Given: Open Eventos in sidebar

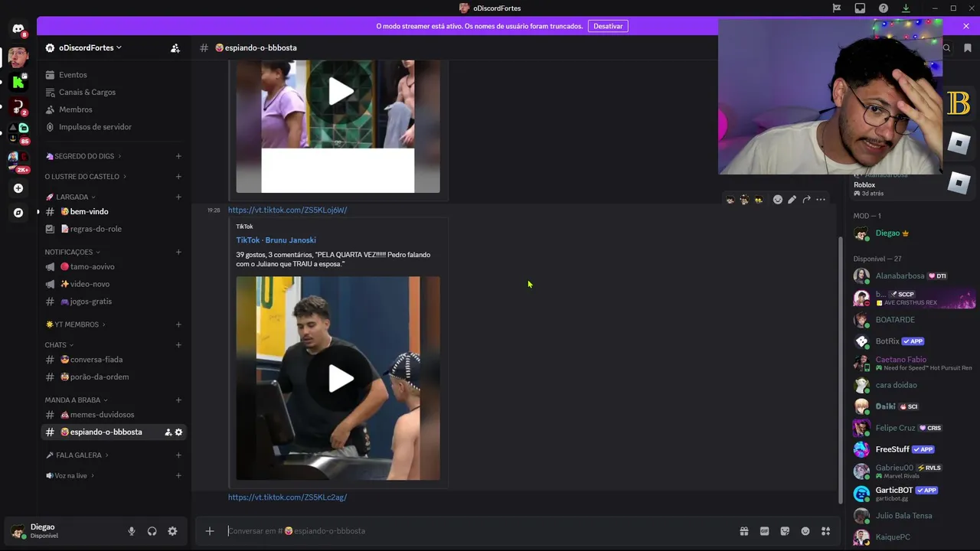Looking at the screenshot, I should [113, 75].
